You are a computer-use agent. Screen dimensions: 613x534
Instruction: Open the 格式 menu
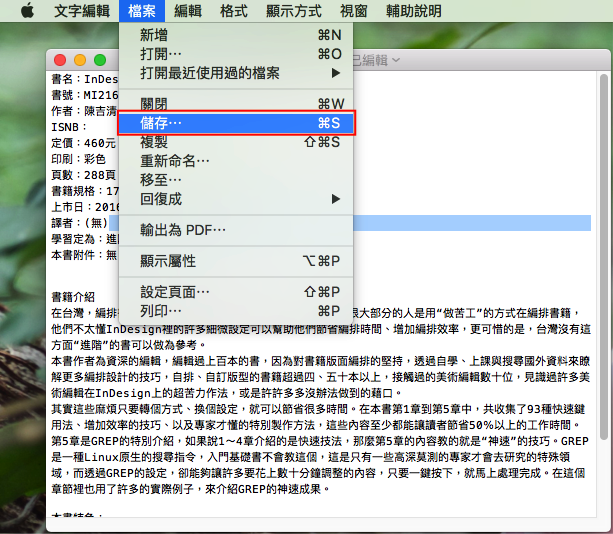[x=233, y=11]
